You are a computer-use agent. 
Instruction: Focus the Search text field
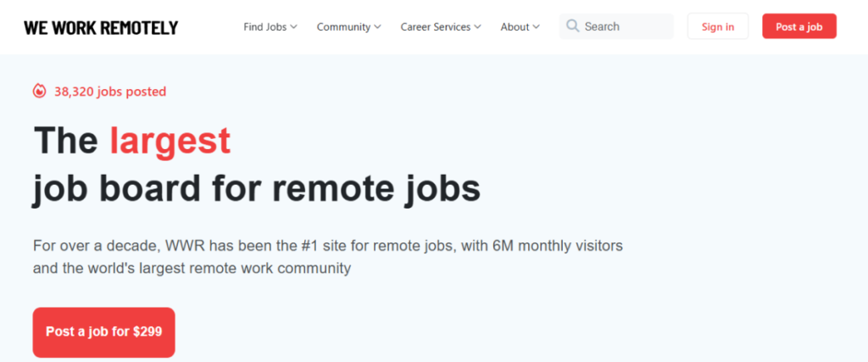click(626, 26)
